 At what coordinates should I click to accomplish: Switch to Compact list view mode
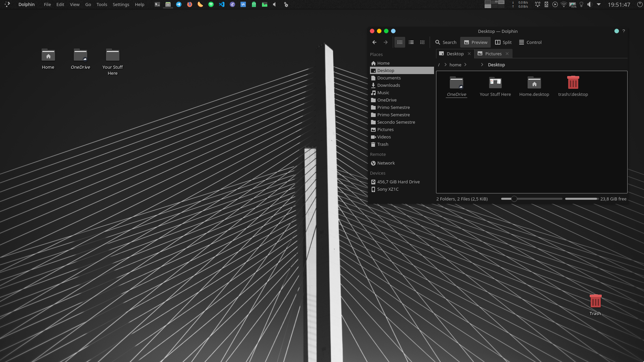coord(411,42)
